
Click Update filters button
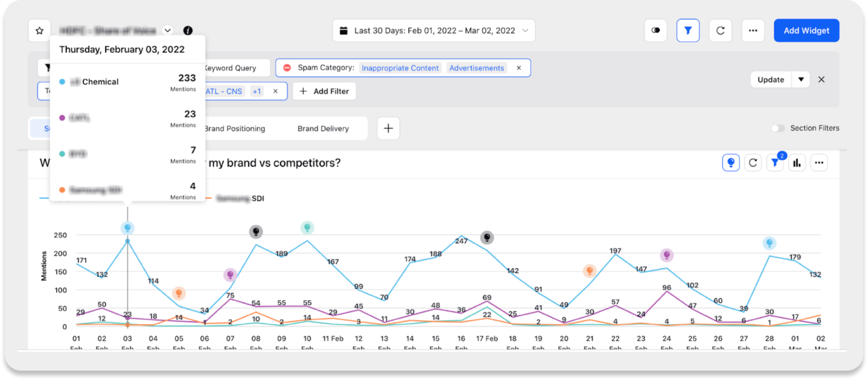pos(771,79)
